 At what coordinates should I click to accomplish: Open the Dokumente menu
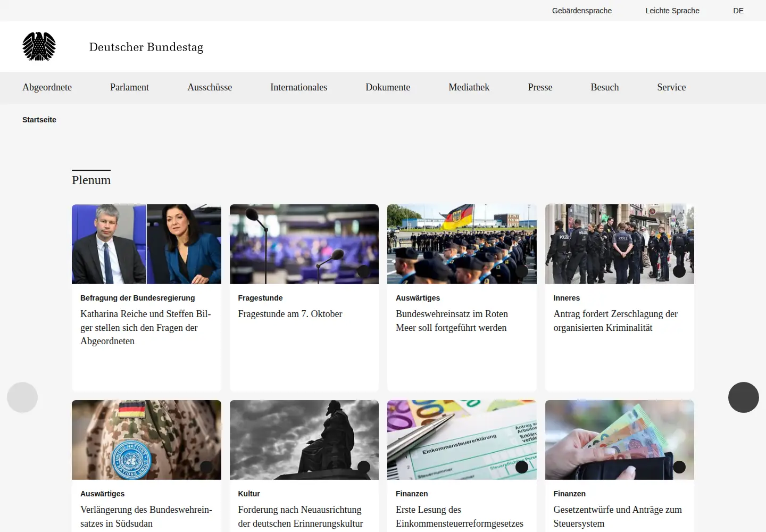(388, 87)
